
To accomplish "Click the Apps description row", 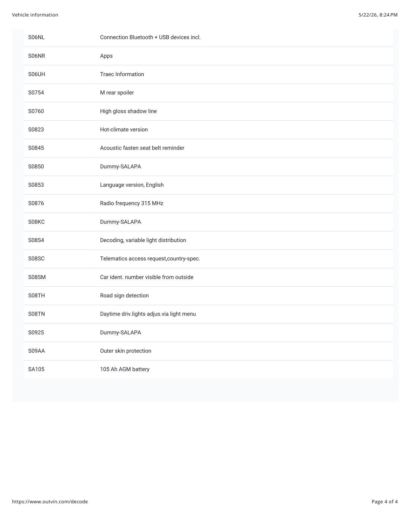I will coord(208,56).
